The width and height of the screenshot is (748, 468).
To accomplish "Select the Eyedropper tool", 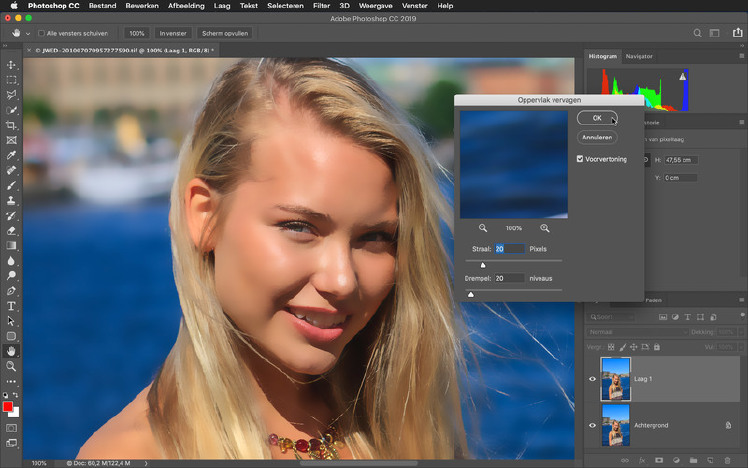I will coord(11,155).
